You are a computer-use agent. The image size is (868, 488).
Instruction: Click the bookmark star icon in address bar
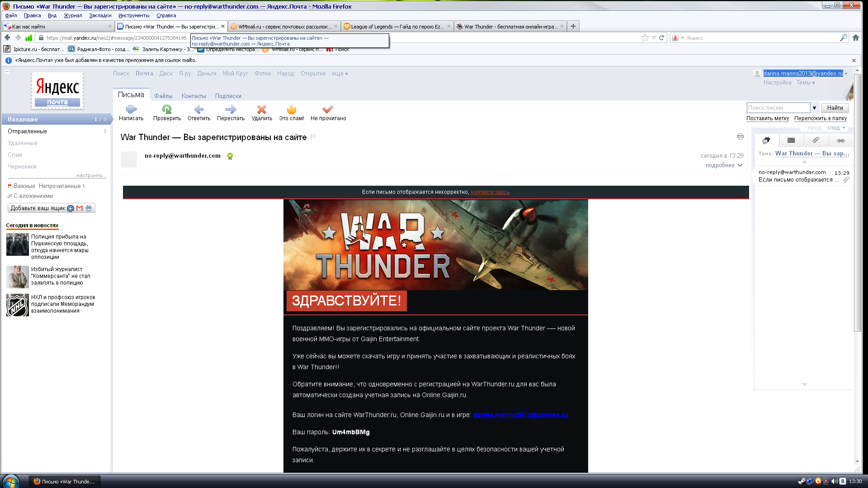(645, 38)
